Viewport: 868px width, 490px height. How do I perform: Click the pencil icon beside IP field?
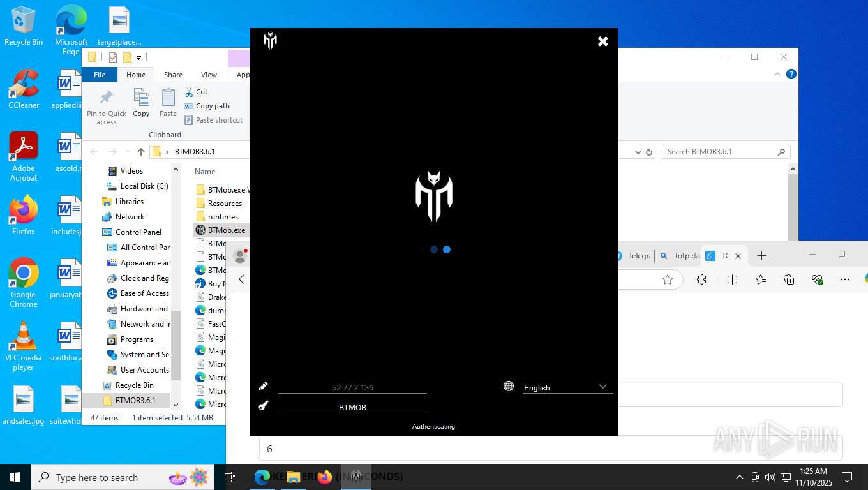(x=264, y=387)
